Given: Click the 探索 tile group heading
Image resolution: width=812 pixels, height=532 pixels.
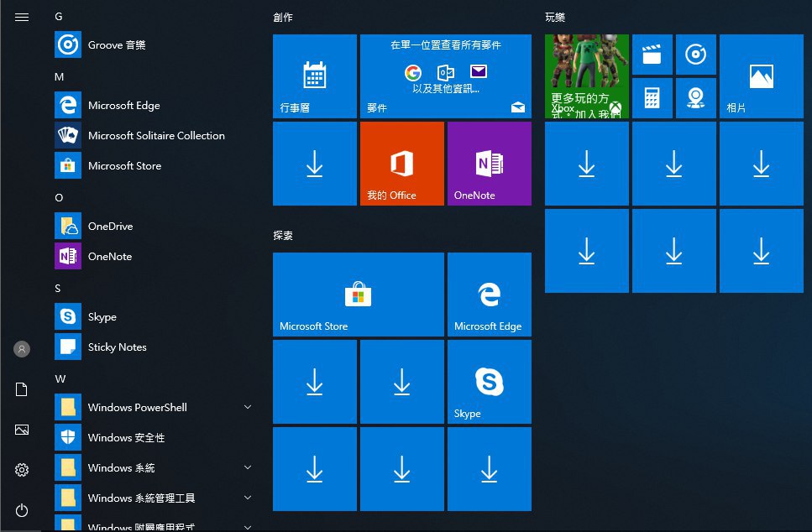Looking at the screenshot, I should tap(283, 236).
